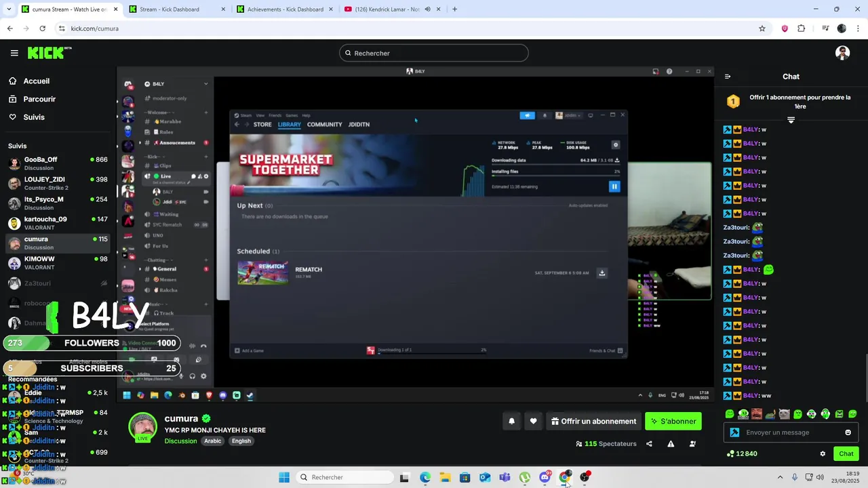Viewport: 868px width, 488px height.
Task: Open chat settings gear
Action: (x=823, y=453)
